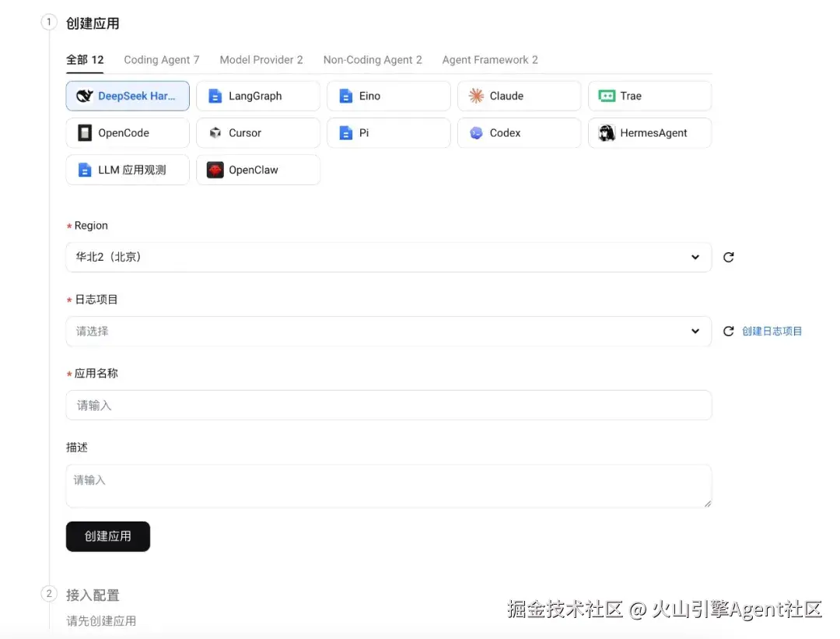Choose the LangGraph card label
Image resolution: width=840 pixels, height=639 pixels.
[255, 96]
